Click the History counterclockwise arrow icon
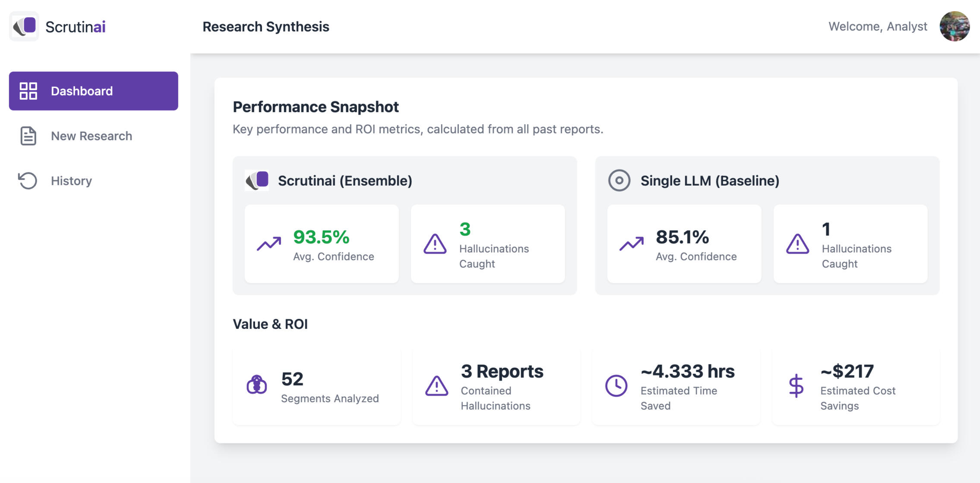The image size is (980, 483). coord(28,181)
